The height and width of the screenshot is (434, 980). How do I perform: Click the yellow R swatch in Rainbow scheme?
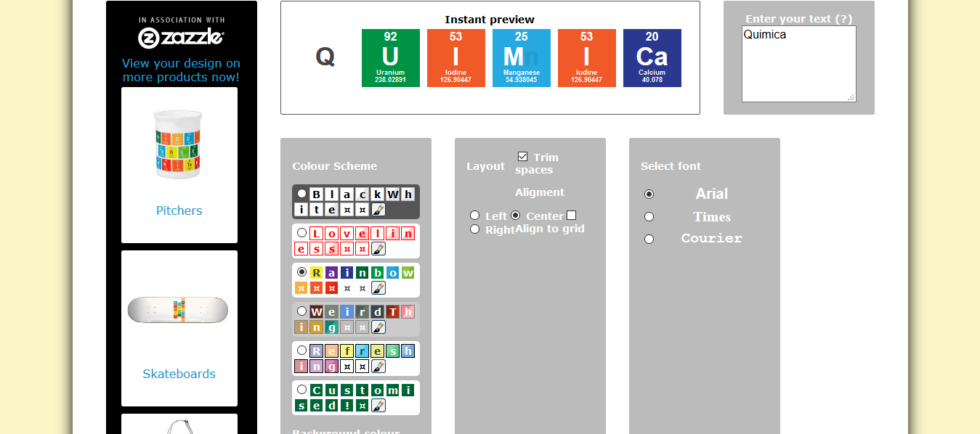pos(316,273)
